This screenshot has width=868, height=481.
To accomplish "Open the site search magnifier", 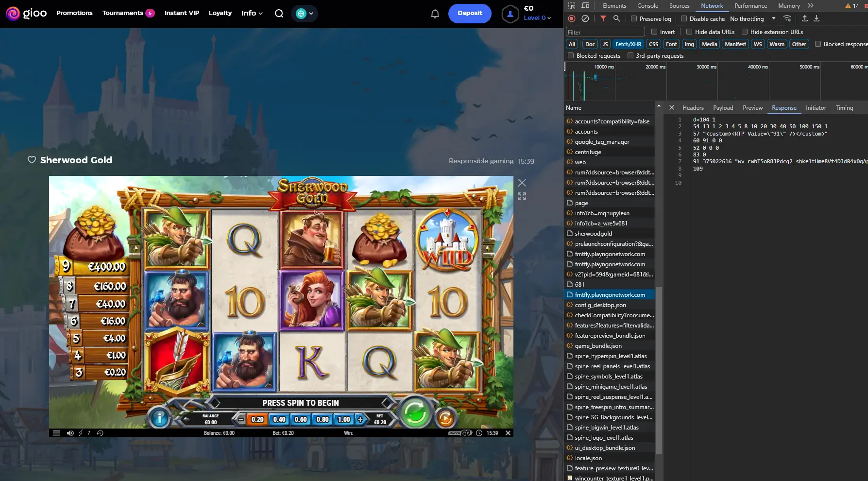I will [279, 14].
